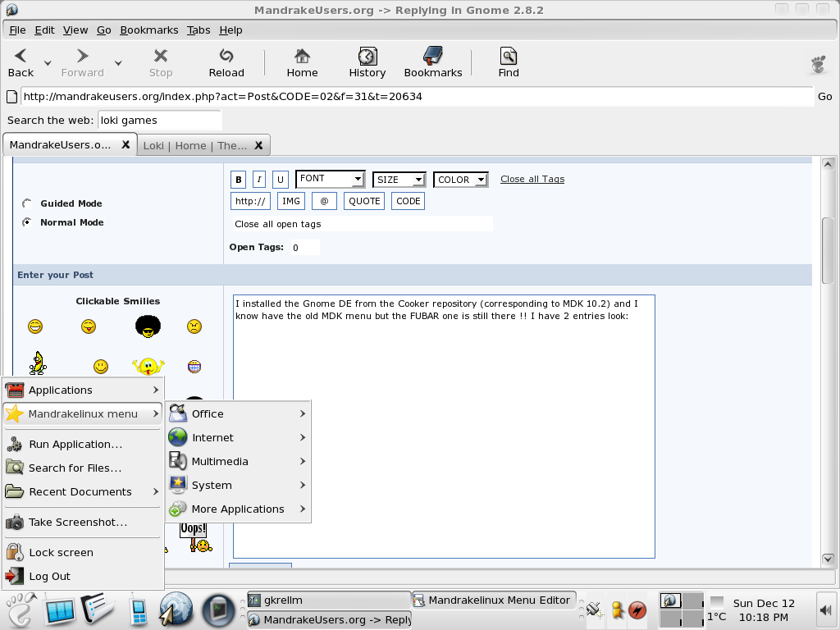This screenshot has height=630, width=840.
Task: Insert the angry face smiley
Action: click(x=194, y=326)
